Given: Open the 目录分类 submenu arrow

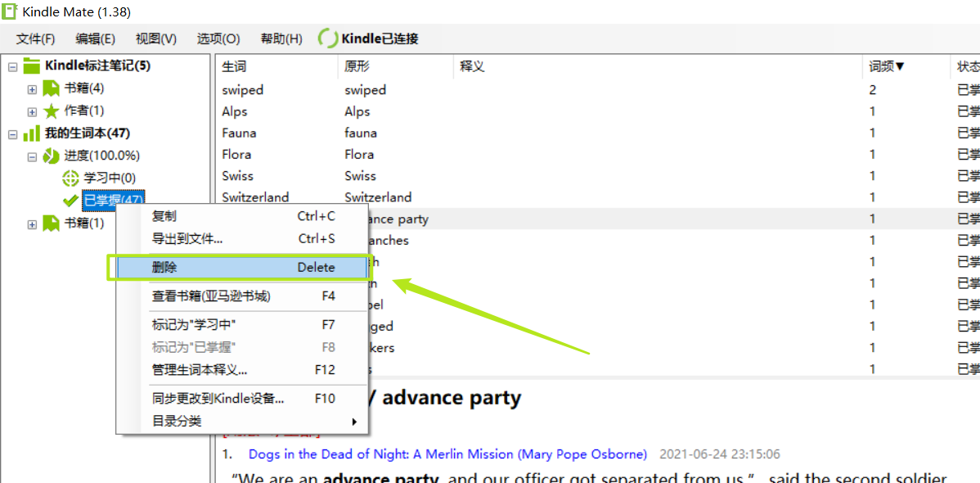Looking at the screenshot, I should click(x=354, y=422).
